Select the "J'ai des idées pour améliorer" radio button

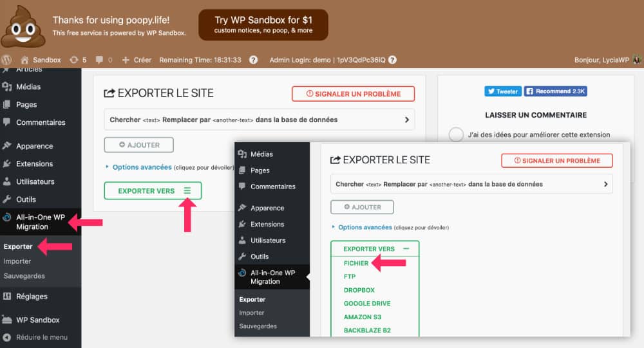pyautogui.click(x=456, y=134)
